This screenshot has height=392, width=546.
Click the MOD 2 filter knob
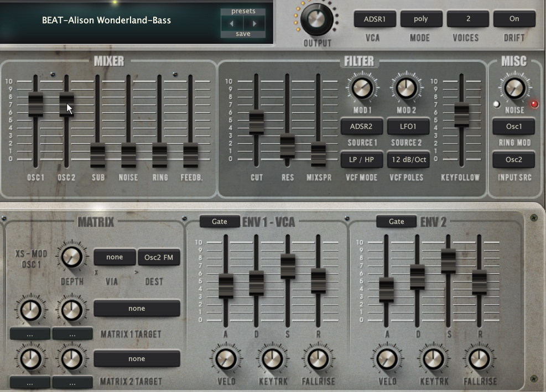point(405,88)
